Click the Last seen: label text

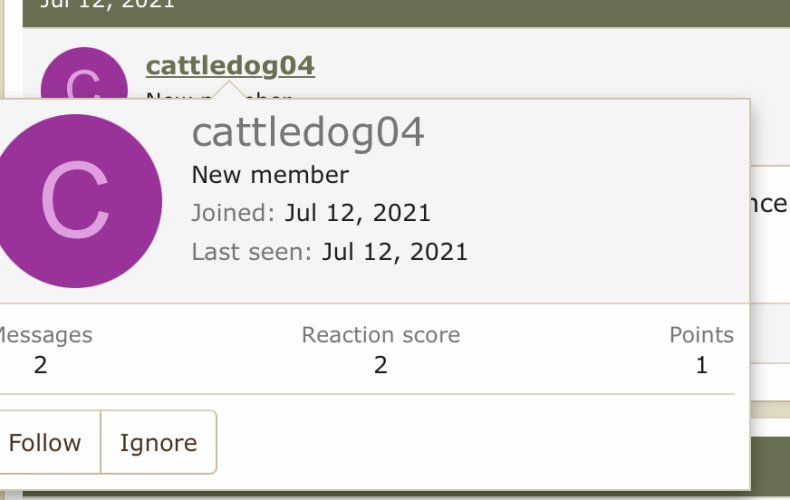coord(251,252)
